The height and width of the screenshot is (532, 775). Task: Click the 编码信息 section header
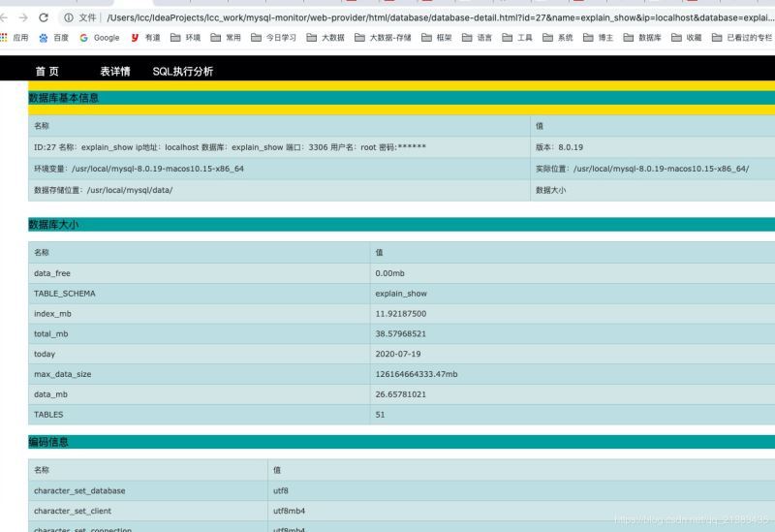tap(401, 442)
